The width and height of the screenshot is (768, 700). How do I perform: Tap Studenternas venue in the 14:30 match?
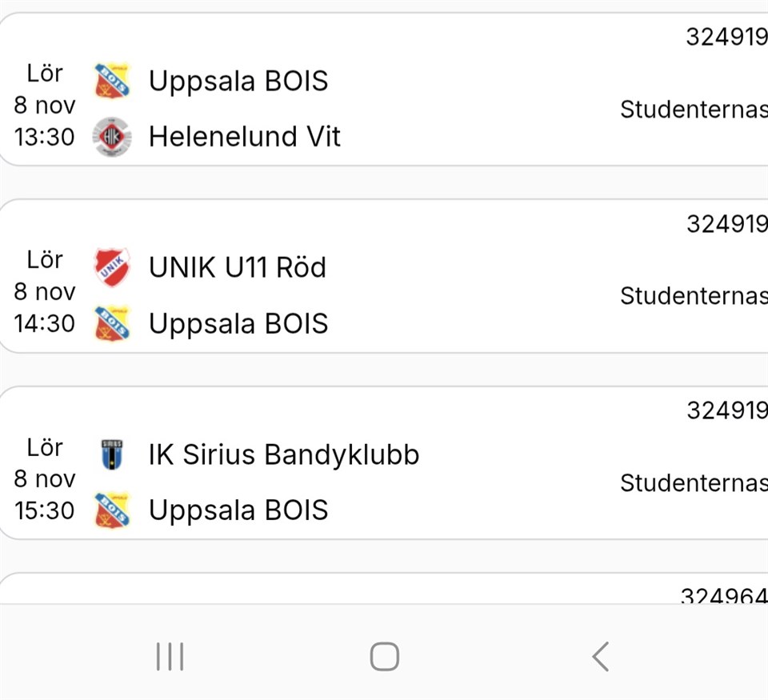(x=693, y=296)
